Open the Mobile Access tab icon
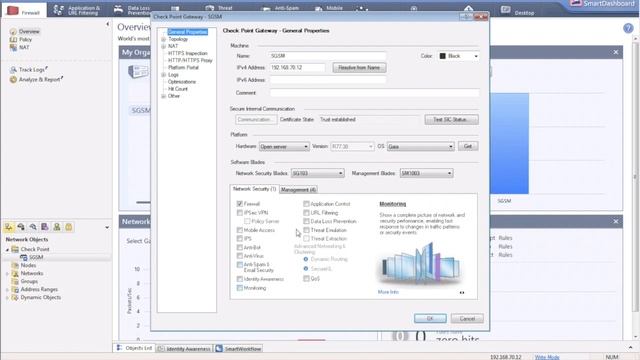The image size is (640, 360). [x=319, y=9]
